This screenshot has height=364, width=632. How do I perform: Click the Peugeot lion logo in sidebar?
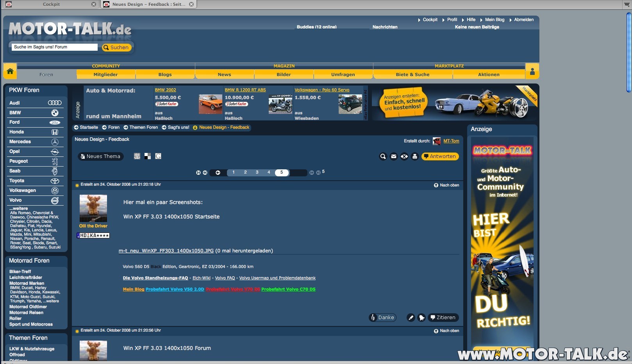click(x=55, y=161)
